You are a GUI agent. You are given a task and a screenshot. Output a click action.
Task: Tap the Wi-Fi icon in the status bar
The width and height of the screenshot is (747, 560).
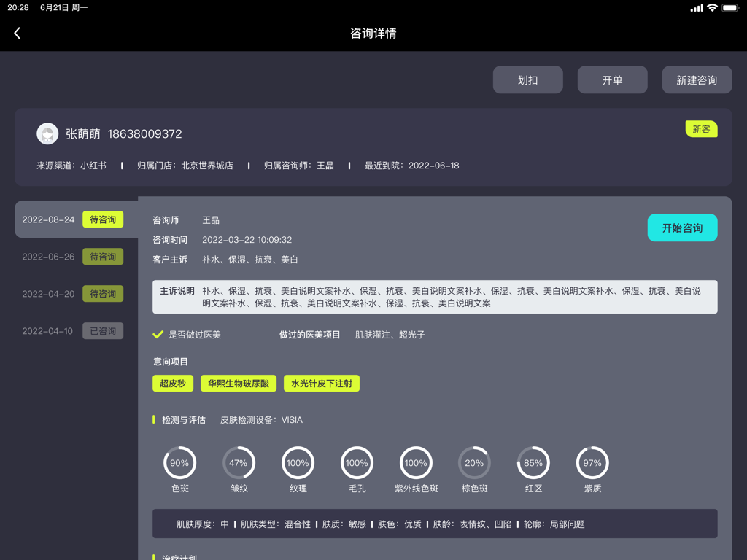[713, 9]
